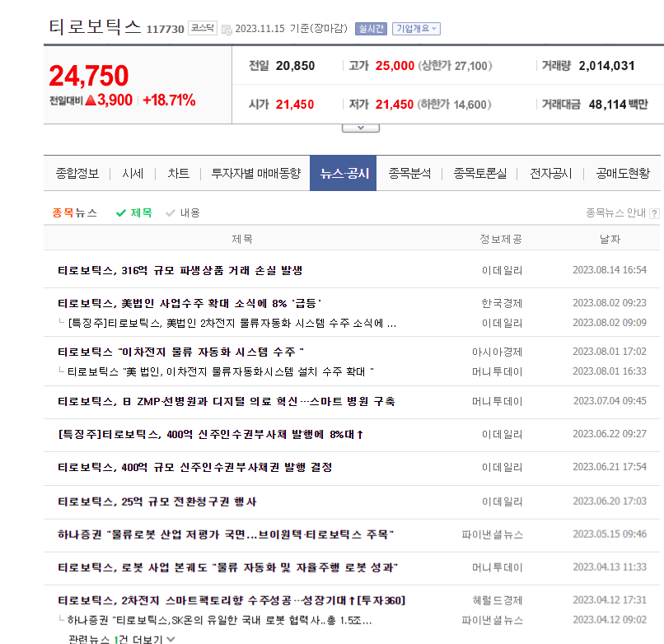Open the 투자자별 매매동향 tab
The image size is (664, 644).
255,174
